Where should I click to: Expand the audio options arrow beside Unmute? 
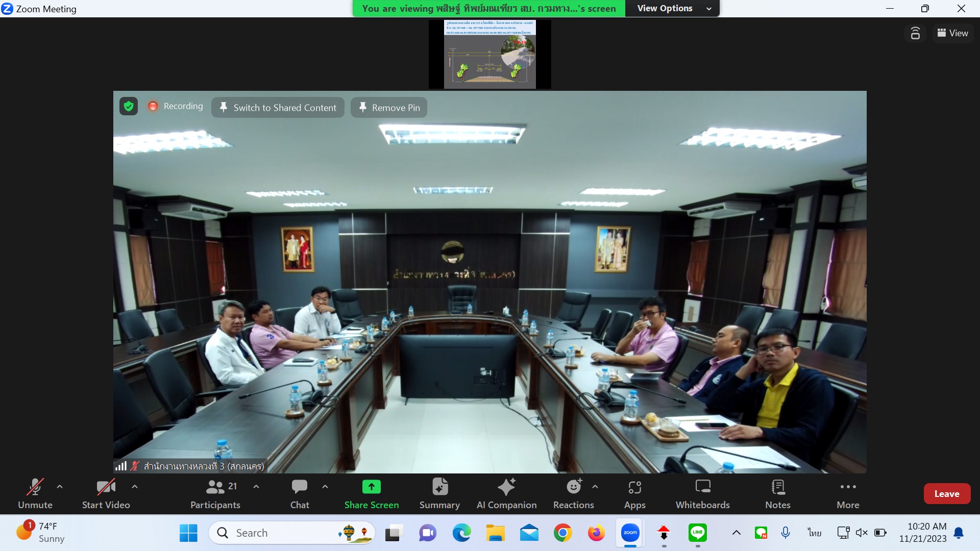(60, 487)
